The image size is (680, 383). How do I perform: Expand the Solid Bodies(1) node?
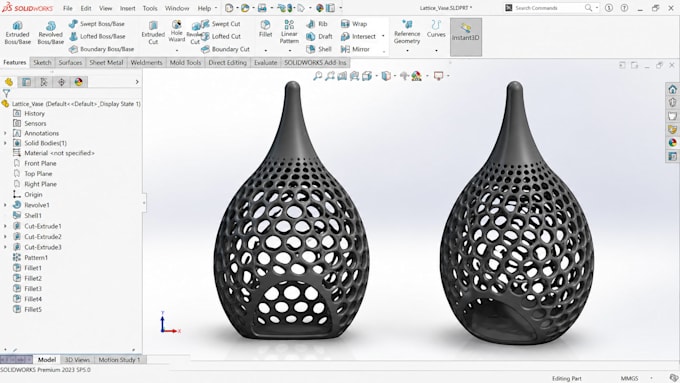tap(5, 143)
